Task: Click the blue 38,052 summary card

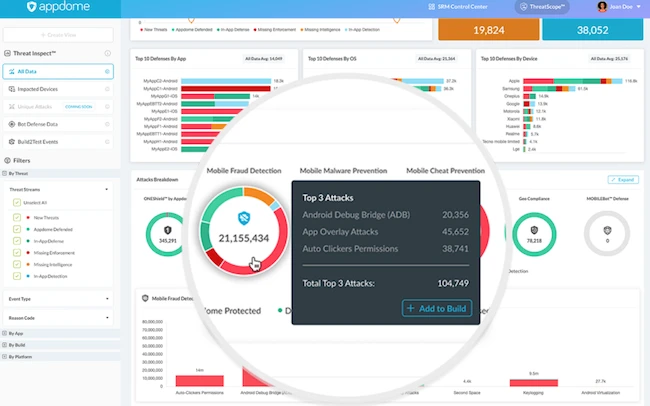Action: pos(592,30)
